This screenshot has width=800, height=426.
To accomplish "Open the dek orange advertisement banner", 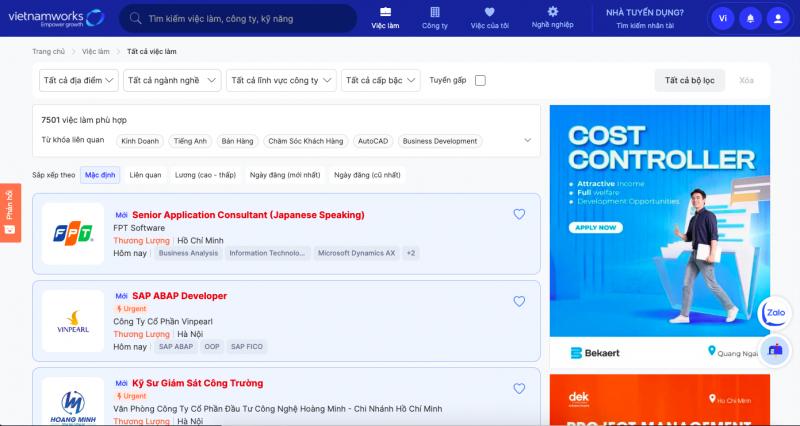I will [660, 399].
